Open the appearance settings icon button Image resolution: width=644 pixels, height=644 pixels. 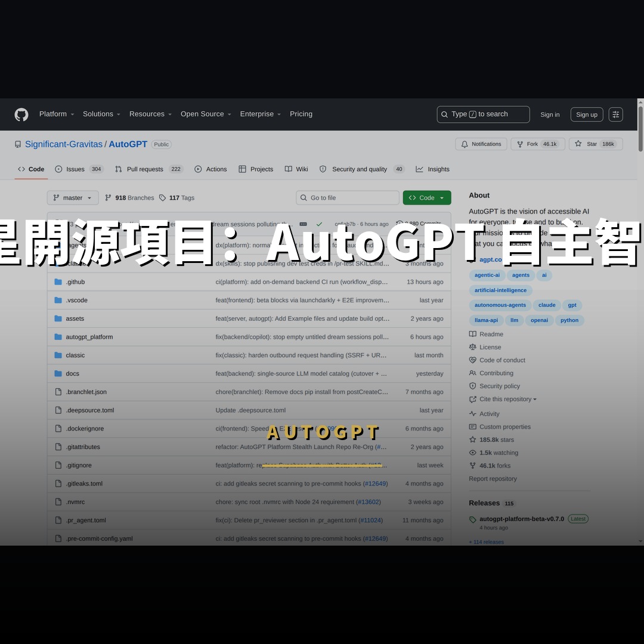pyautogui.click(x=615, y=114)
